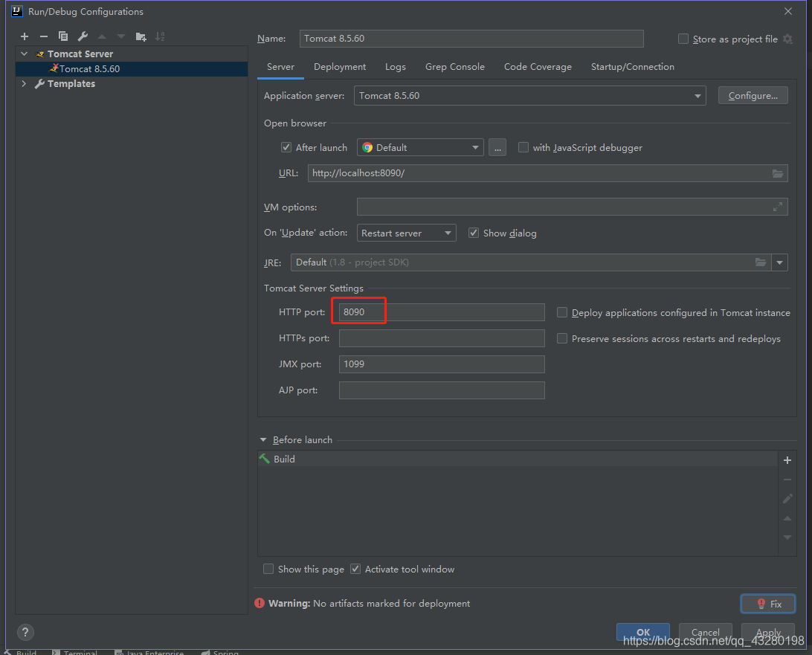Open the Grep Console tab
812x655 pixels.
(454, 67)
